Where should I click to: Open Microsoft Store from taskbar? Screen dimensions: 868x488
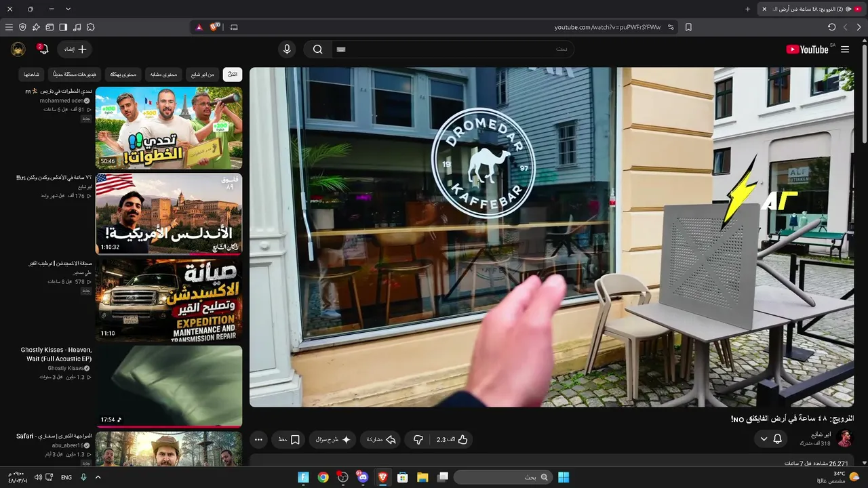[x=402, y=477]
